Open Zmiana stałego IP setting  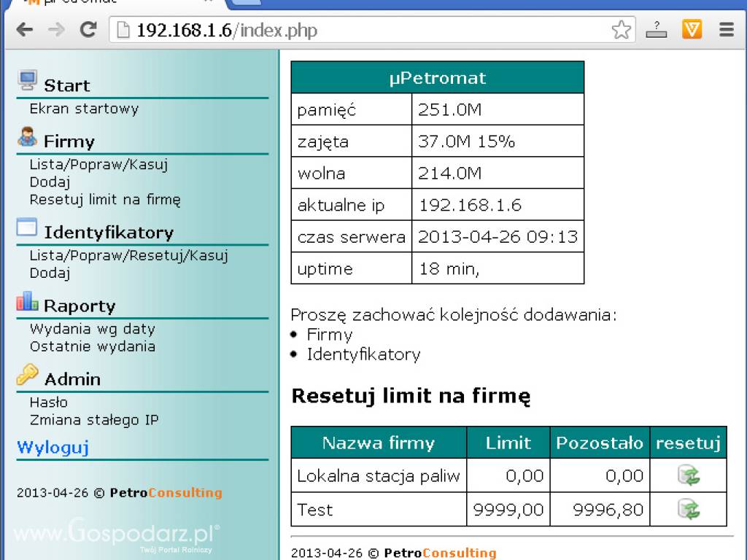(94, 420)
